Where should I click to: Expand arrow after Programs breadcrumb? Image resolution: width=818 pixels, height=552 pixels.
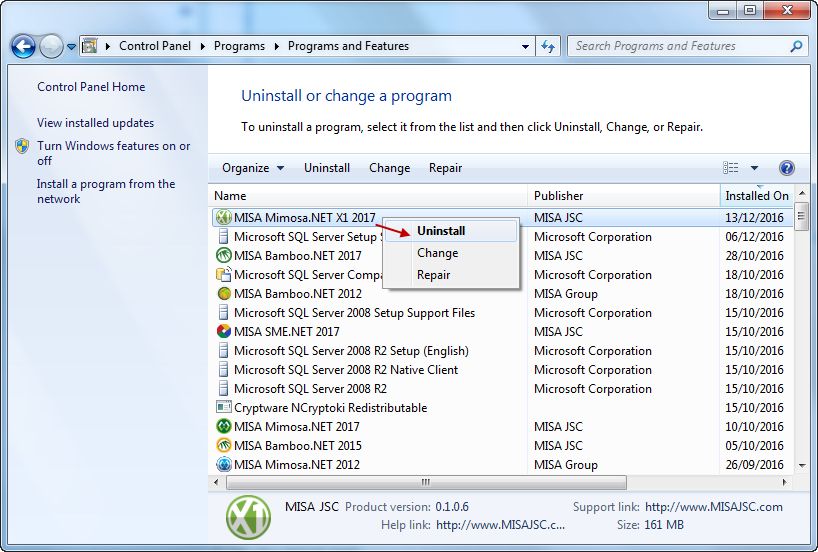[x=276, y=46]
